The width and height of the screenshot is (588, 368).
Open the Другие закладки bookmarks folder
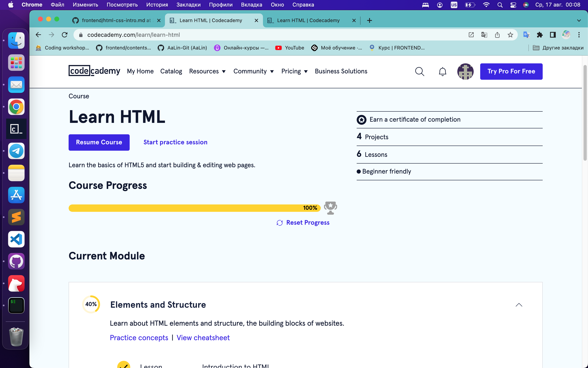click(558, 48)
